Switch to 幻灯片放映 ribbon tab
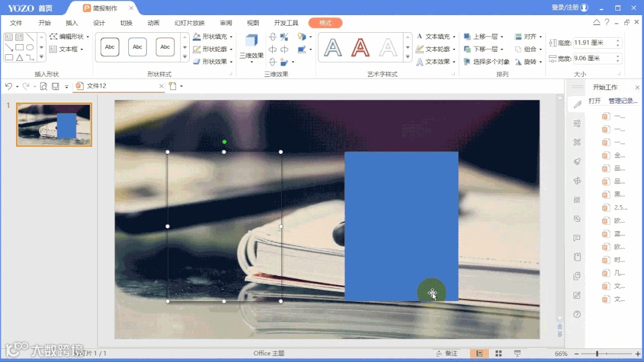The width and height of the screenshot is (644, 362). [189, 23]
